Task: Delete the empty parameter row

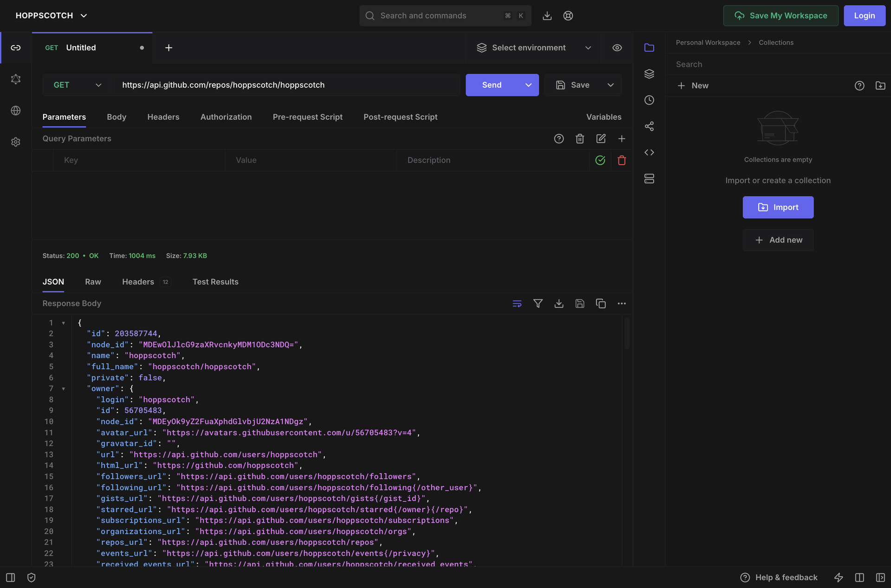Action: tap(622, 160)
